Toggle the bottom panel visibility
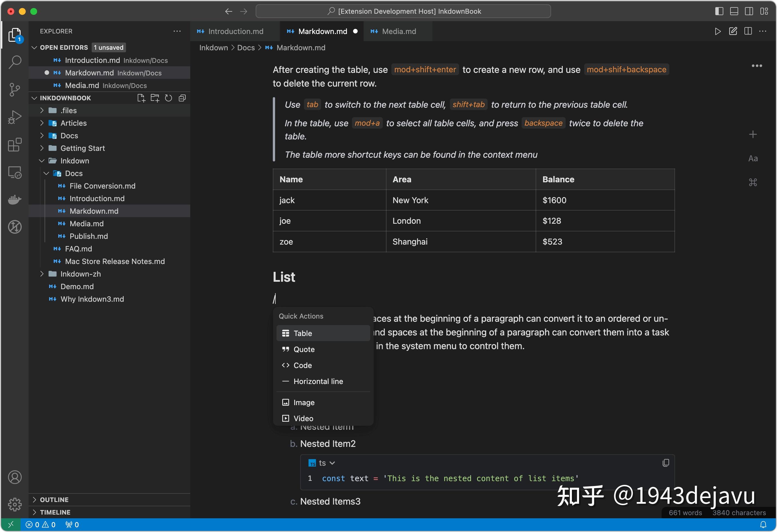 734,11
